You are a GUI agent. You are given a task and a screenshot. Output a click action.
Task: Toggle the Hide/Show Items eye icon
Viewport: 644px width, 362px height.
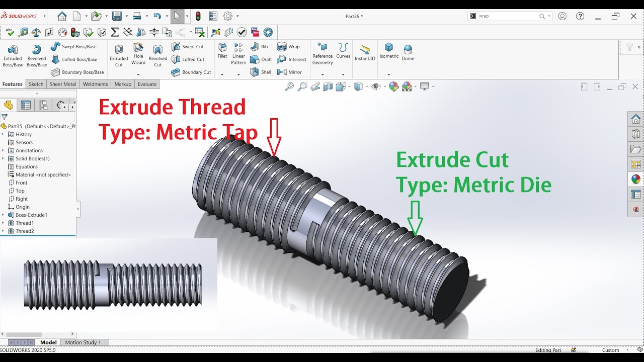click(375, 86)
